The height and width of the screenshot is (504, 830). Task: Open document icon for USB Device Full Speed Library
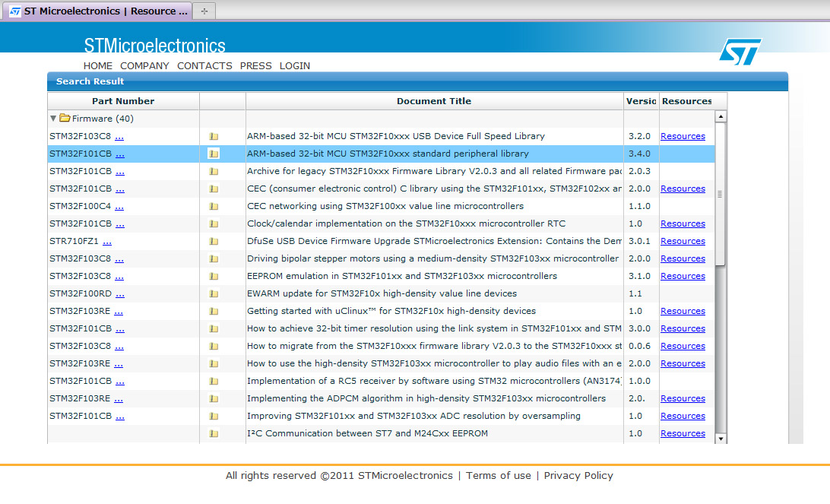[214, 137]
